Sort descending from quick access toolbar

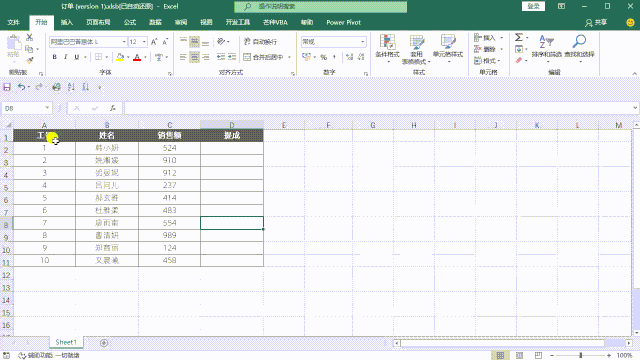coord(85,87)
